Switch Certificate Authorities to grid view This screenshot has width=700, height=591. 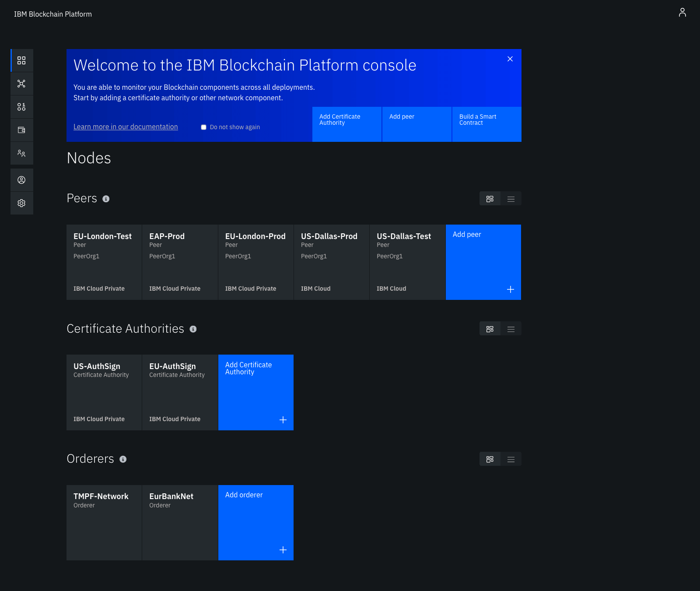pos(490,328)
